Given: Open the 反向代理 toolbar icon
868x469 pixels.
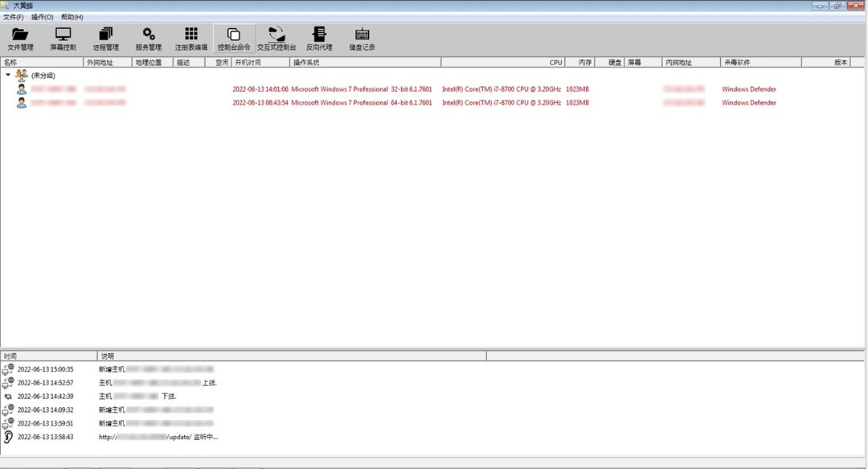Looking at the screenshot, I should pyautogui.click(x=319, y=38).
